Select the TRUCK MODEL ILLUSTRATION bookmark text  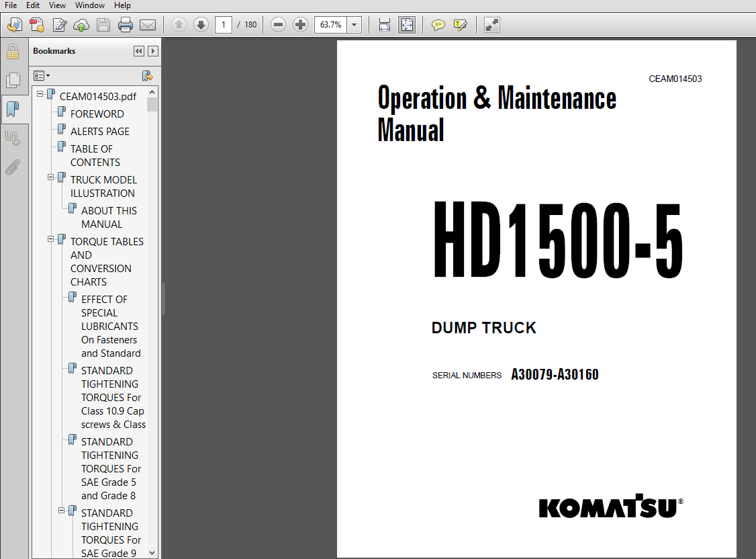pos(103,186)
